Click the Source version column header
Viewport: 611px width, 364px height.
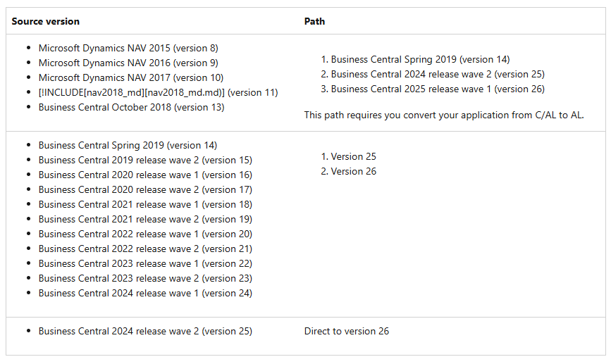point(45,21)
